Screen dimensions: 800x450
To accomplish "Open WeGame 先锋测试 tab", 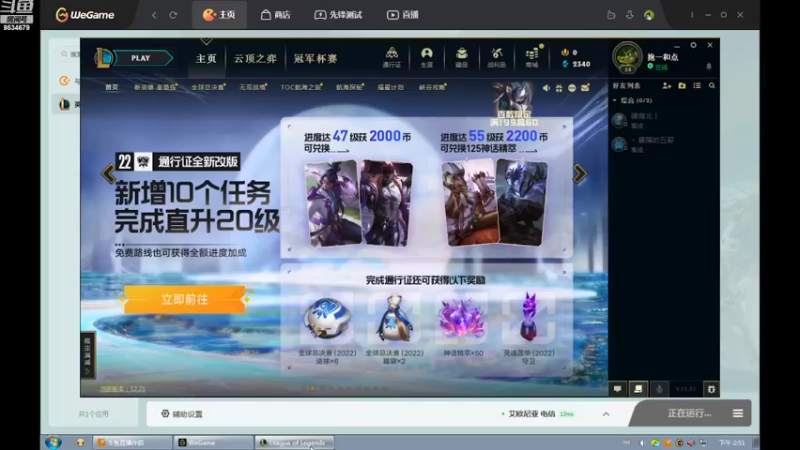I will 338,15.
